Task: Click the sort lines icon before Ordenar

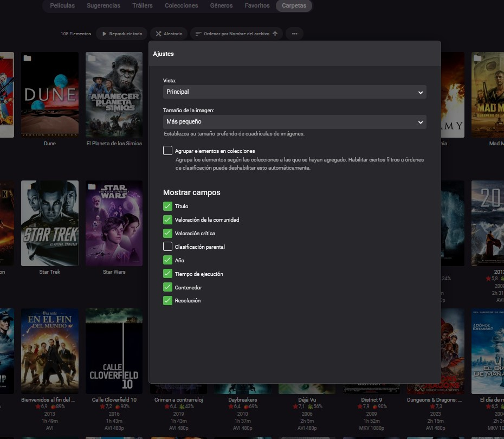Action: [198, 34]
